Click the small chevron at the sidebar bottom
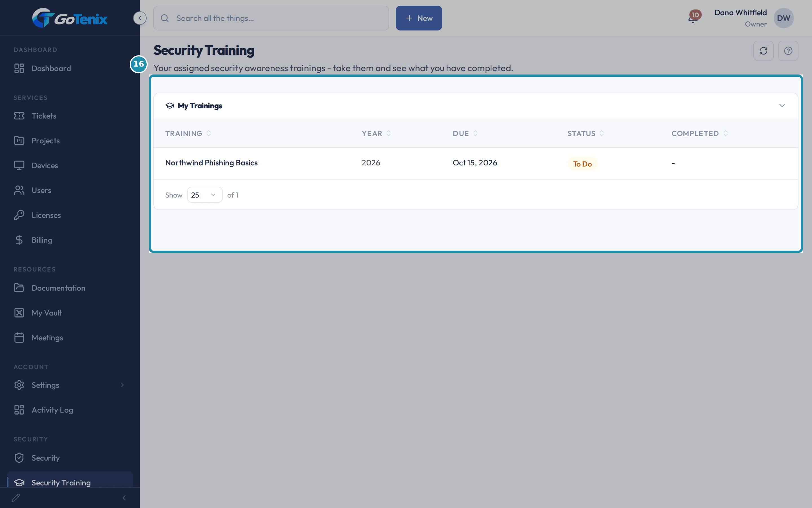 124,498
